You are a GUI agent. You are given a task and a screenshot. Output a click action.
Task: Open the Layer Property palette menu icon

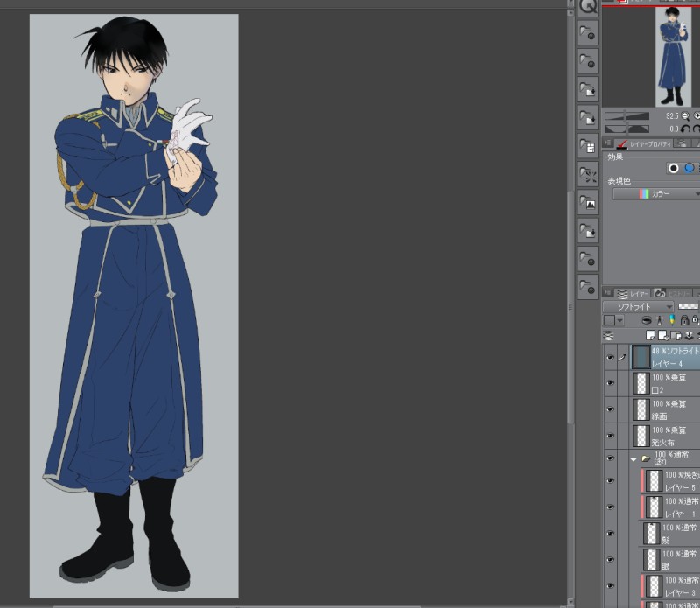pyautogui.click(x=607, y=143)
